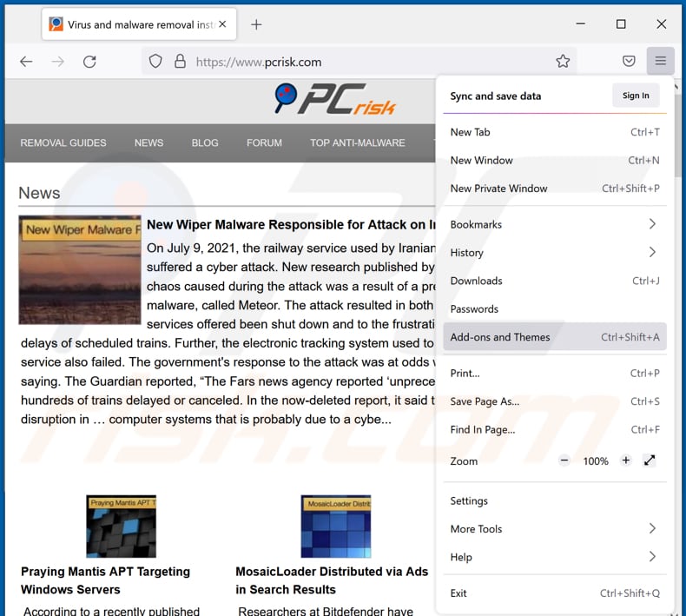Open a new tab with plus icon
Screen dimensions: 686x616
coord(256,24)
